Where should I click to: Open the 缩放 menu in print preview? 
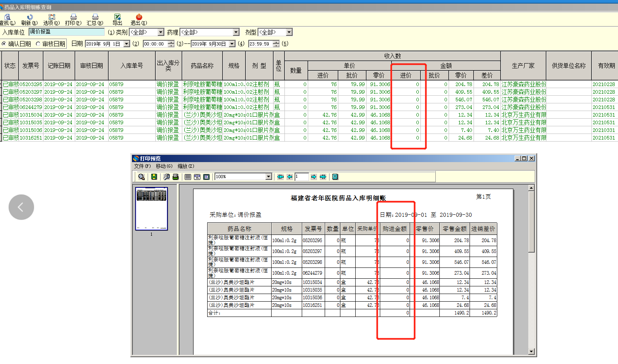point(185,166)
